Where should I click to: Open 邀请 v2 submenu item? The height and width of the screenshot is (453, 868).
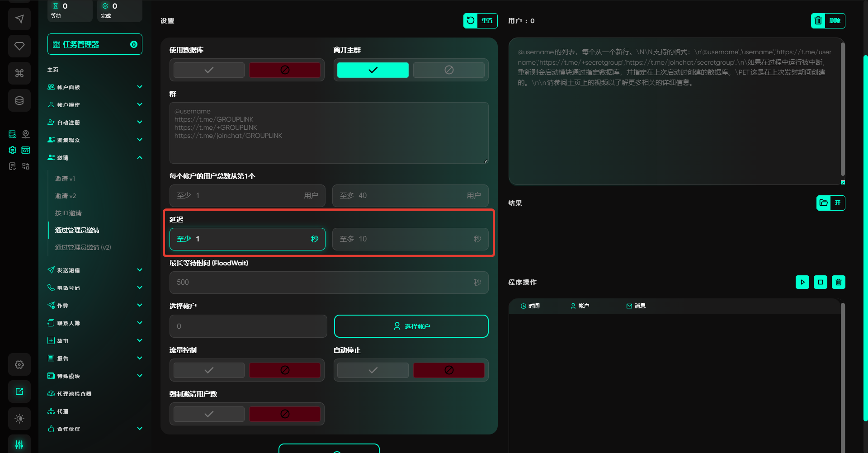click(66, 196)
